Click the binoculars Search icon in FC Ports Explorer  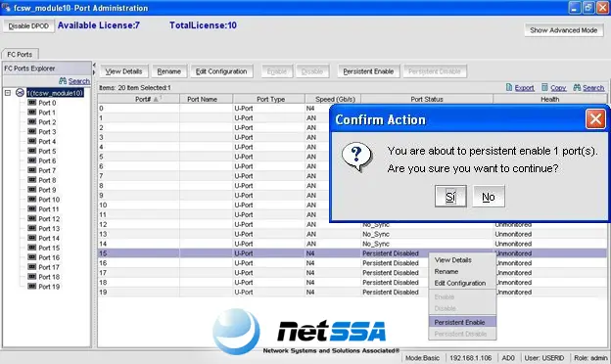coord(63,80)
